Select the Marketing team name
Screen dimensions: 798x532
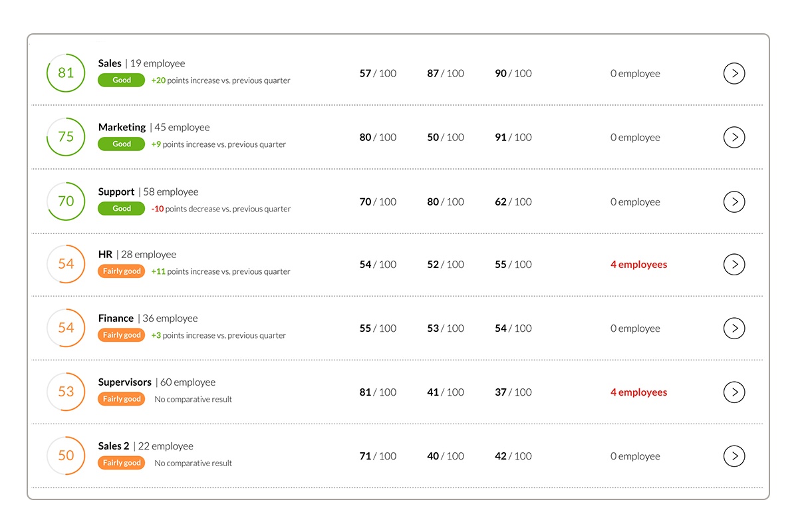(x=122, y=127)
